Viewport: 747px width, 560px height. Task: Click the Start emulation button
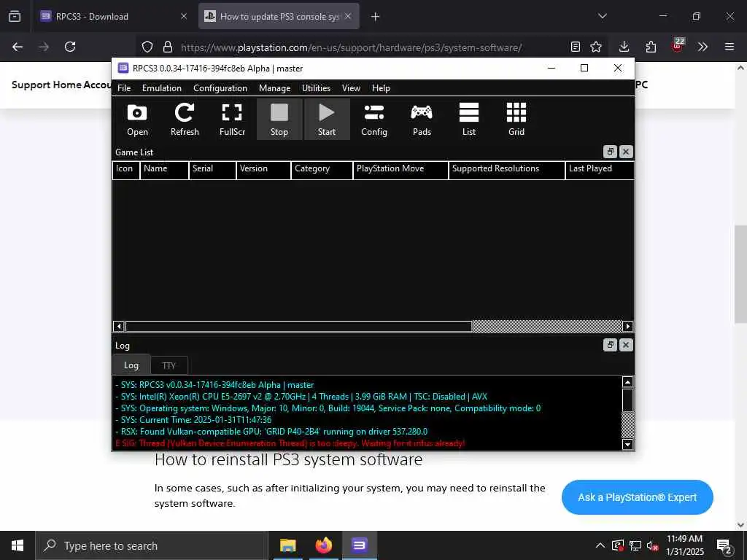pyautogui.click(x=327, y=120)
